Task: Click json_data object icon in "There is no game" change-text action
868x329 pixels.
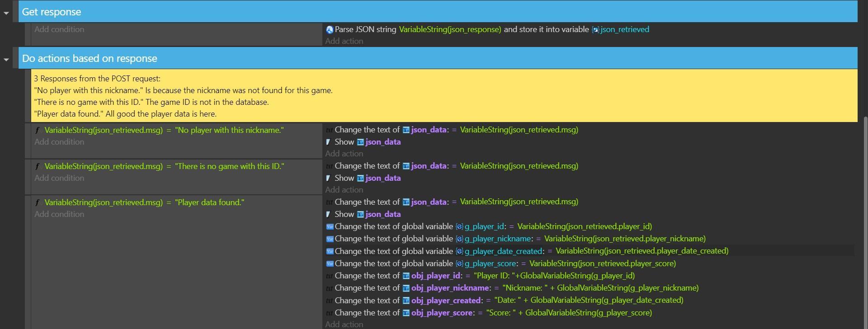Action: [406, 166]
